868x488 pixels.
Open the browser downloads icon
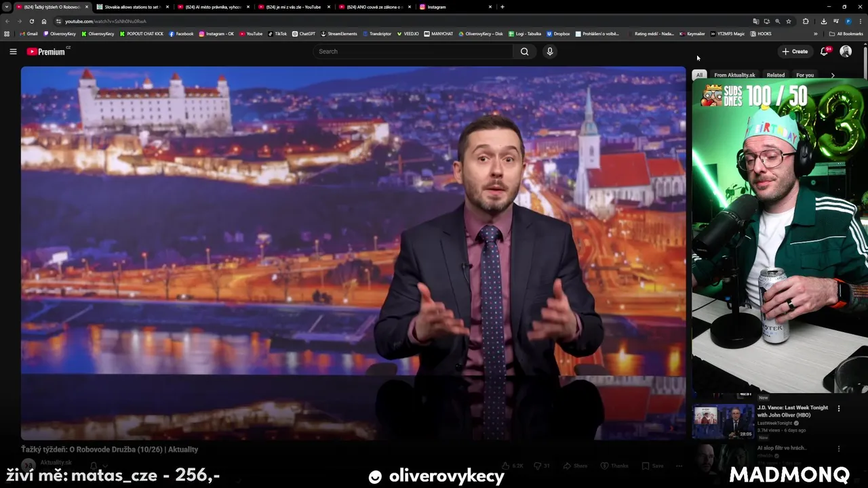click(x=825, y=21)
